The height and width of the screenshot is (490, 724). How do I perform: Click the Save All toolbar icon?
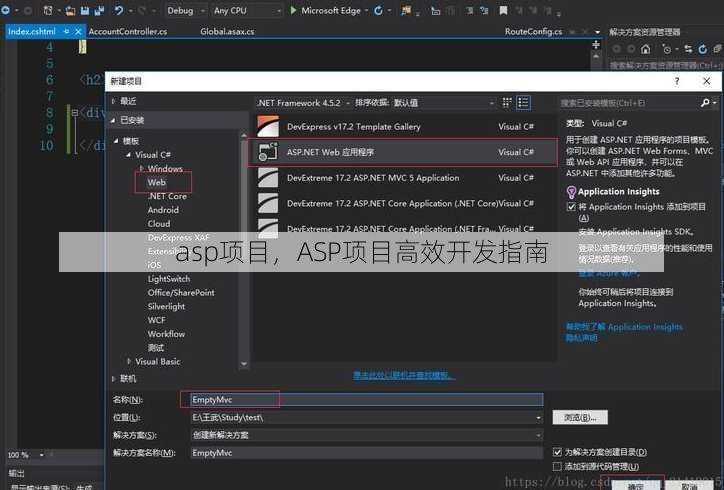pos(98,10)
